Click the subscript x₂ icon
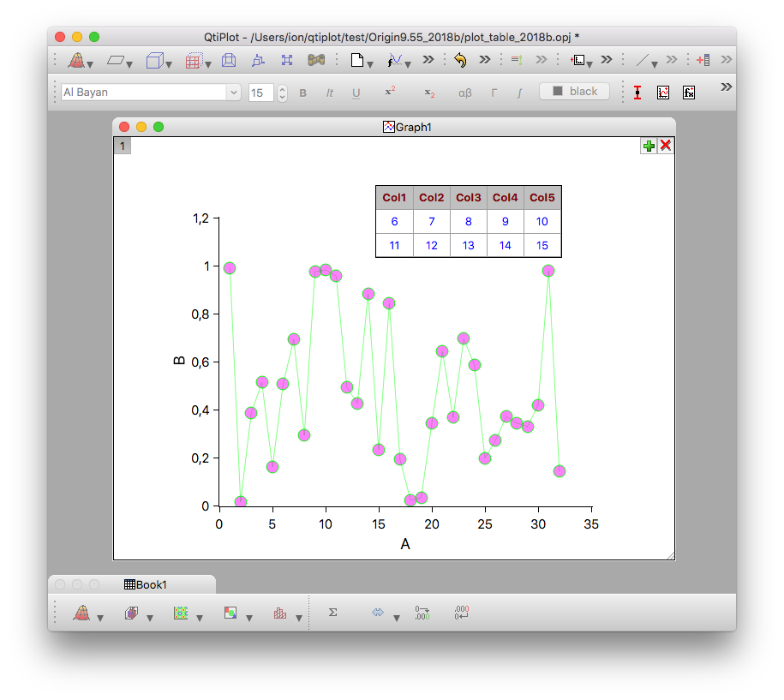The height and width of the screenshot is (700, 784). point(429,93)
